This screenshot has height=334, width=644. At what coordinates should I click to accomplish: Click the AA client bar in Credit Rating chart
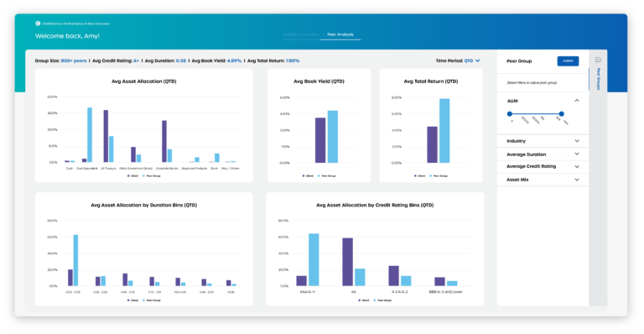[347, 262]
